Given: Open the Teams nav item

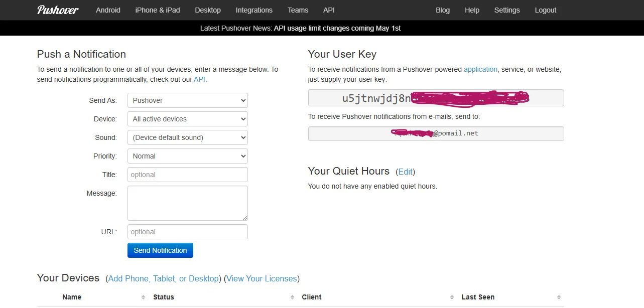Looking at the screenshot, I should tap(298, 10).
